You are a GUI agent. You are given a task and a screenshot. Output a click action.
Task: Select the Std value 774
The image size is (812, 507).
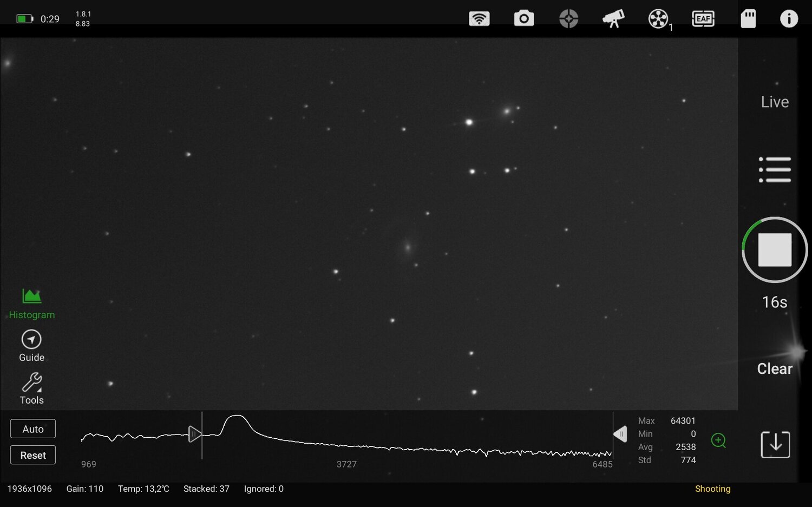pos(688,460)
